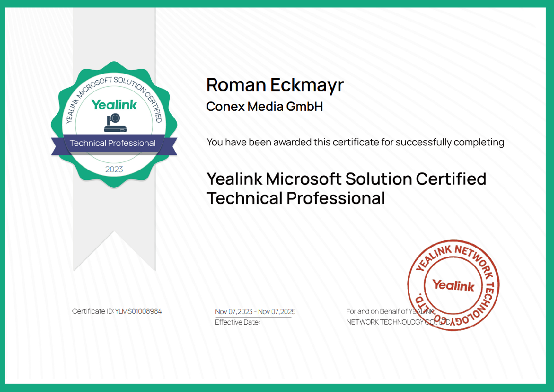The width and height of the screenshot is (554, 392).
Task: Click the date range "Nov 07,2023 - Nov 07,2025"
Action: 255,312
